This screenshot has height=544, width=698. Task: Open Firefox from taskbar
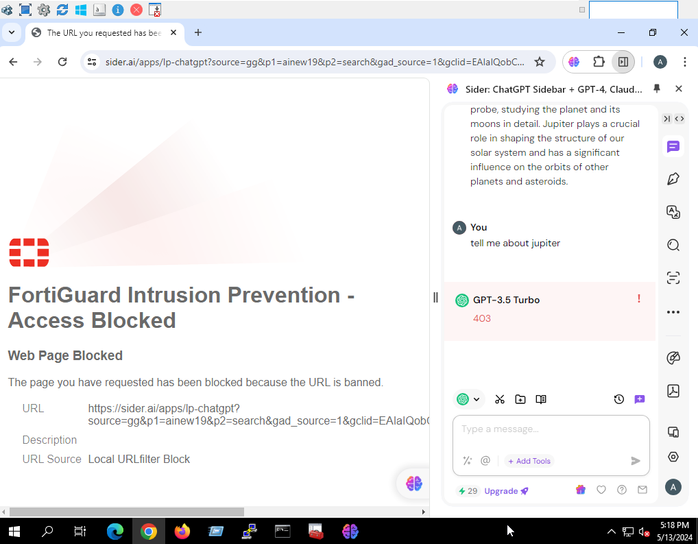click(182, 531)
